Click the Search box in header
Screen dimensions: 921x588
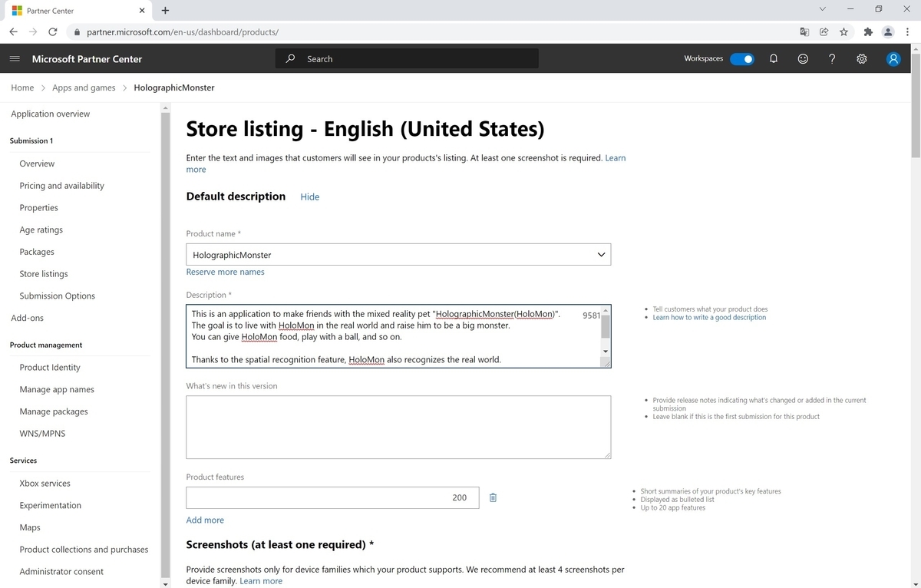pos(407,58)
